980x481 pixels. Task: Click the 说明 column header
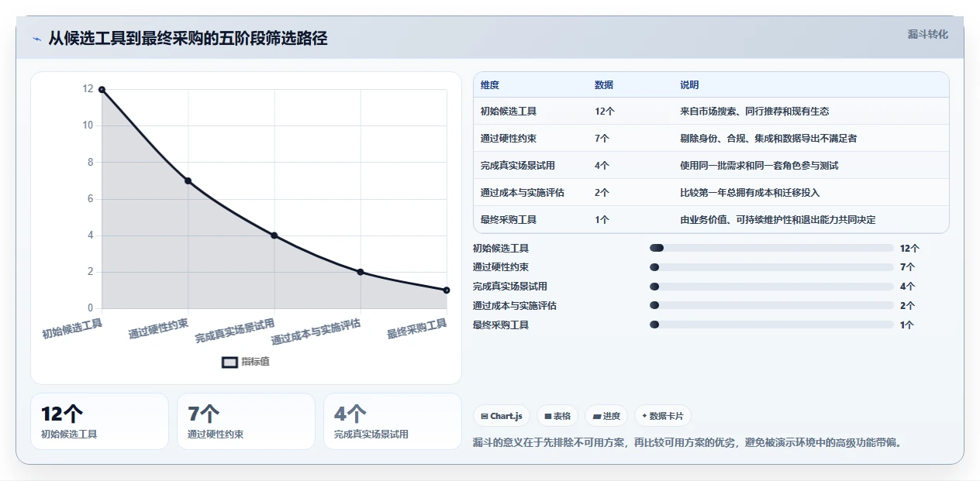coord(689,85)
